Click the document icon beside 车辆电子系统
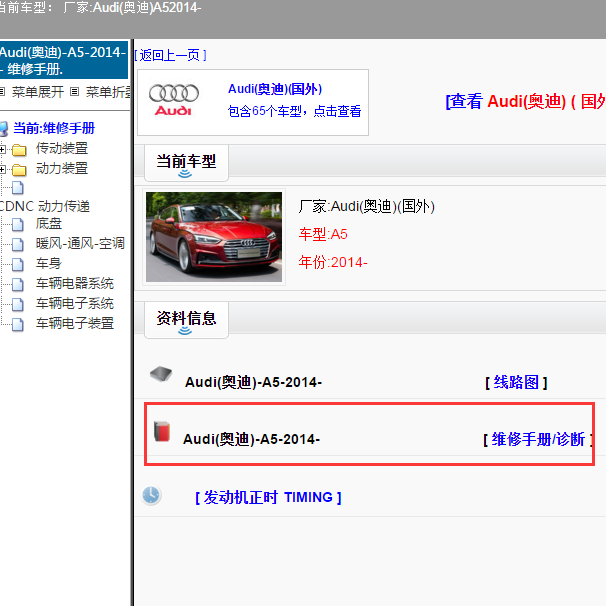Viewport: 606px width, 606px height. pos(18,304)
